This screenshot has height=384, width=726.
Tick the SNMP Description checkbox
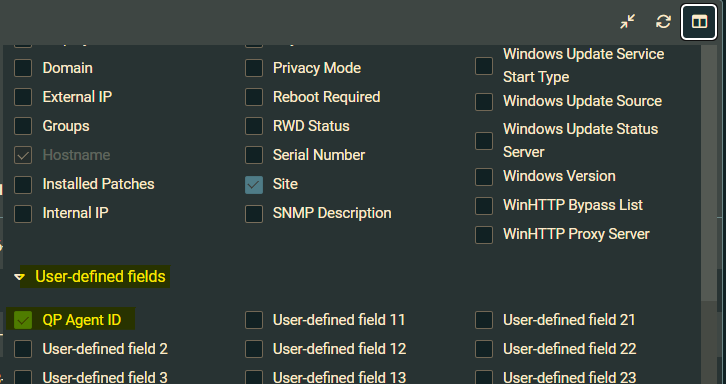(x=254, y=214)
